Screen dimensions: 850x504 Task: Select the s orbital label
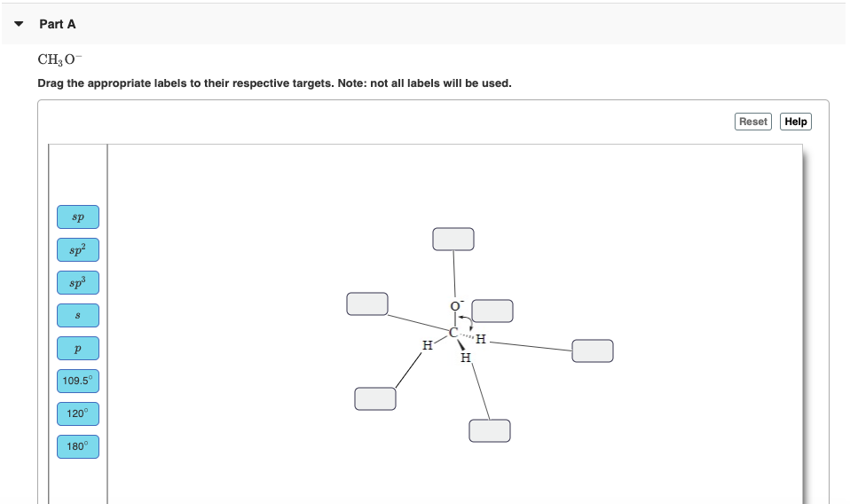(x=78, y=315)
